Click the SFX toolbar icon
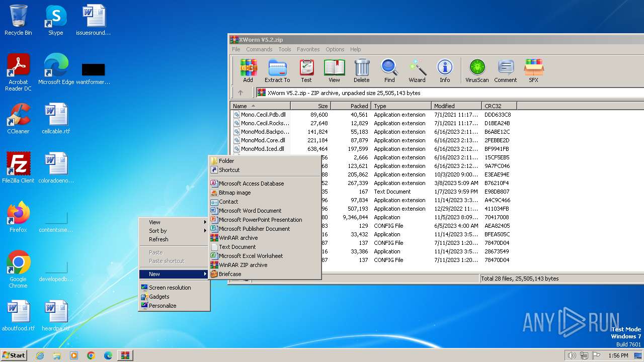644x362 pixels. pyautogui.click(x=534, y=71)
